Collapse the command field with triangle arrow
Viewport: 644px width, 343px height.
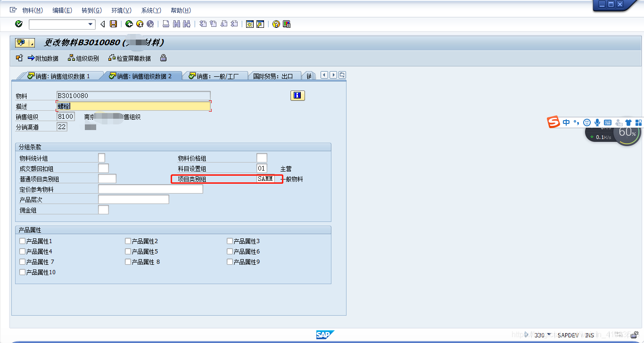(102, 24)
